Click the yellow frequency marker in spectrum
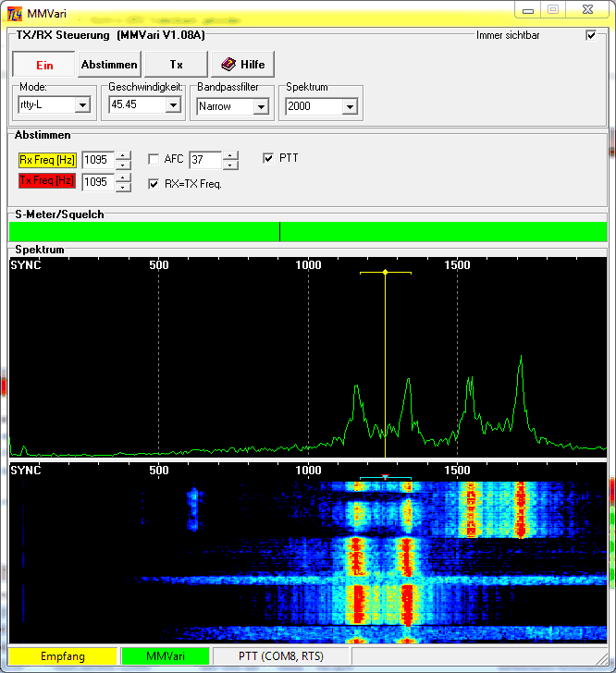 (386, 272)
